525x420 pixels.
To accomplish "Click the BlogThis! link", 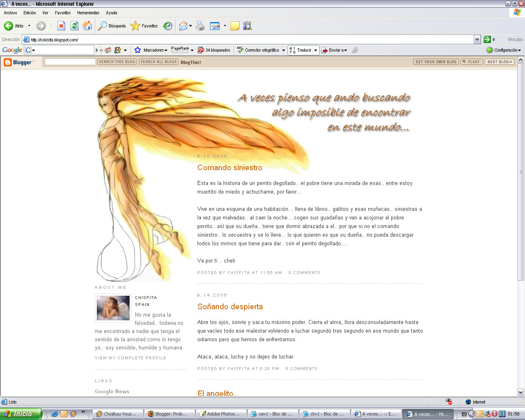I will pos(191,62).
